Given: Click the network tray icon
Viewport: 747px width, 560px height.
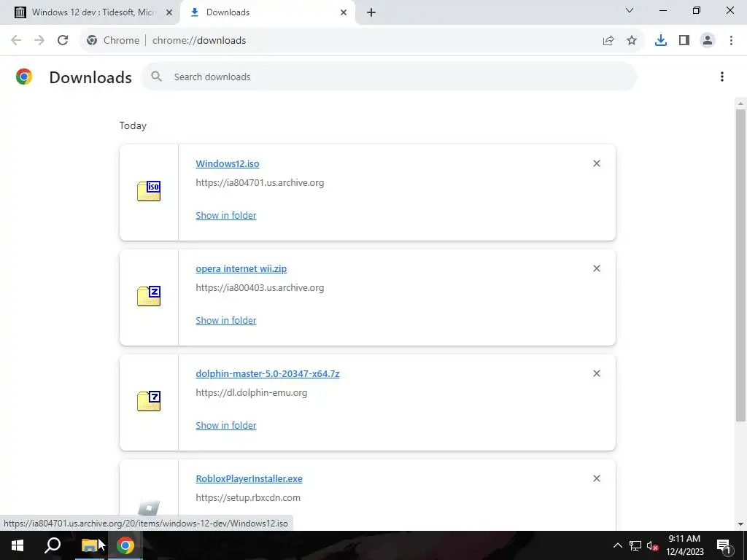Looking at the screenshot, I should [x=635, y=545].
